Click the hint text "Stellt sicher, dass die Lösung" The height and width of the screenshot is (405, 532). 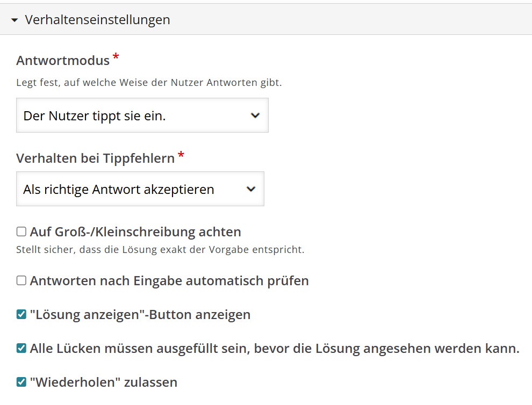click(160, 250)
